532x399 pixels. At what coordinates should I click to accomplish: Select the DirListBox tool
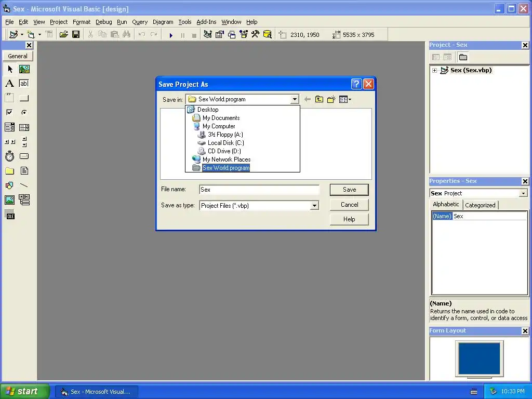click(10, 170)
